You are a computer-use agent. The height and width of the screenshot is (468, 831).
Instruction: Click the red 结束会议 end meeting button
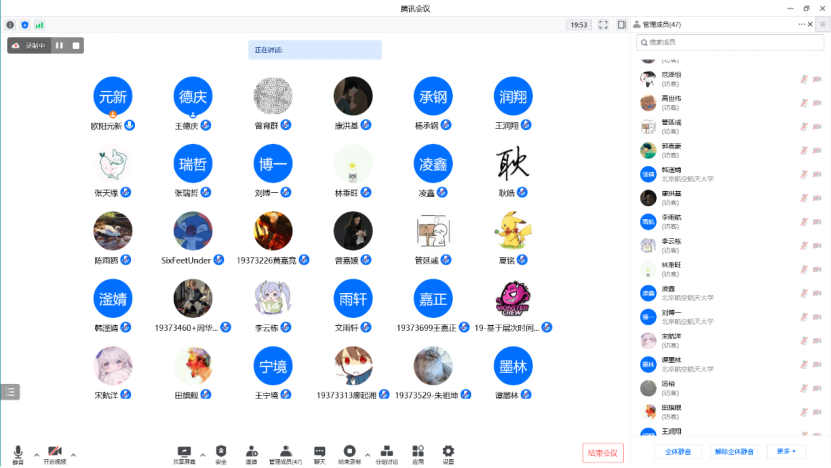pos(604,453)
